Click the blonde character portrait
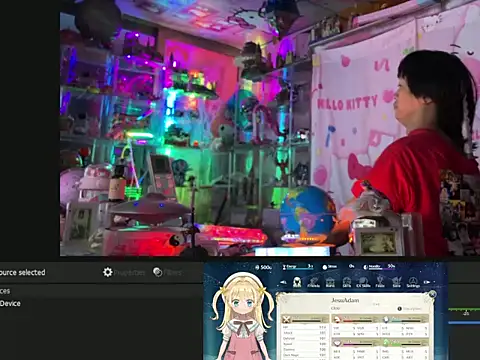 (242, 317)
